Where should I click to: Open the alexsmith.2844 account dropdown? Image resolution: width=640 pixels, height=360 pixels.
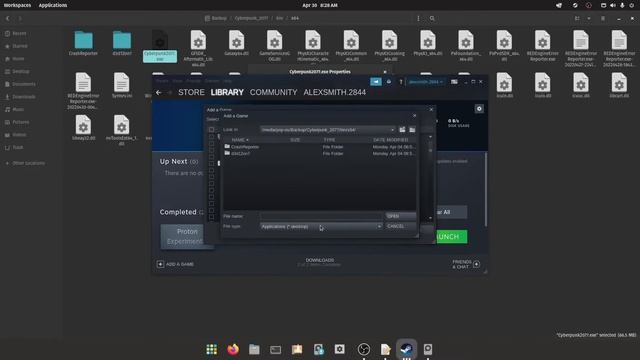426,82
